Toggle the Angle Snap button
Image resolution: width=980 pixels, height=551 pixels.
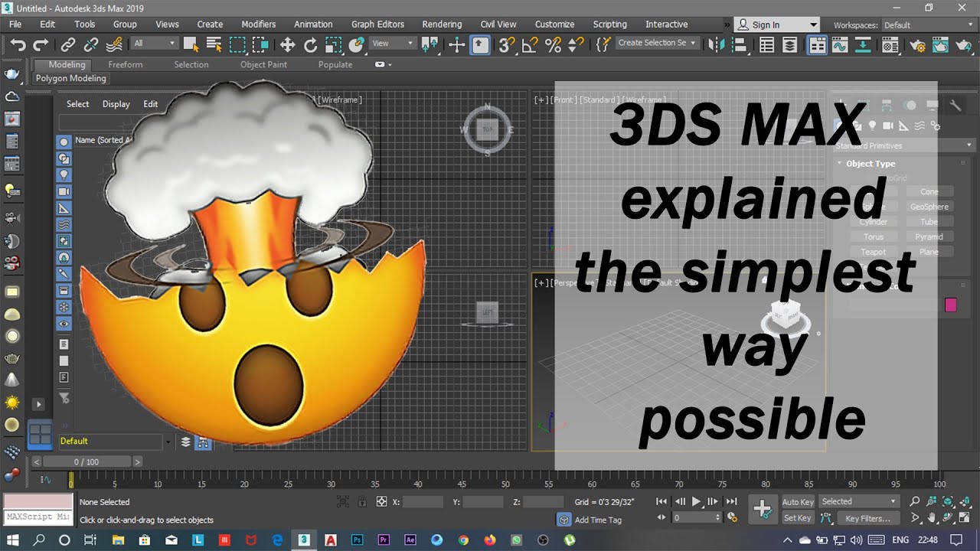click(x=529, y=44)
